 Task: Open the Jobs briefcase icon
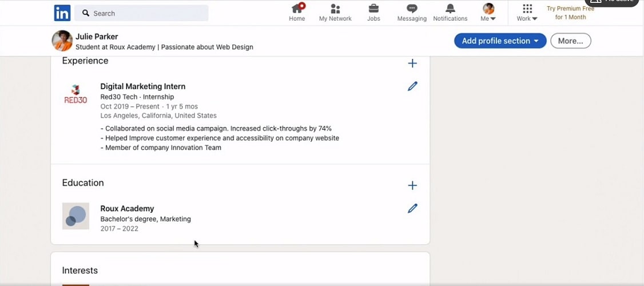click(x=373, y=8)
